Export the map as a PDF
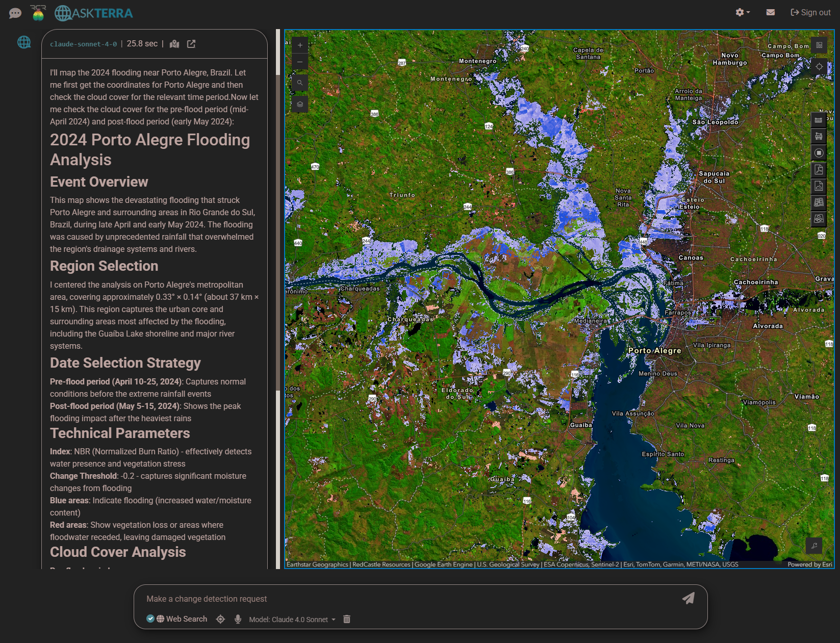 tap(819, 169)
